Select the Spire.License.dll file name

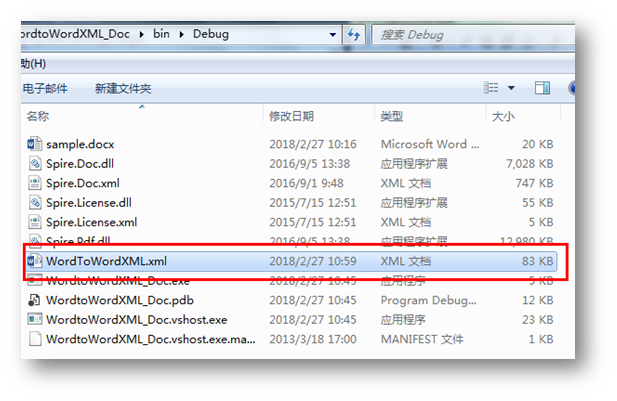click(89, 203)
